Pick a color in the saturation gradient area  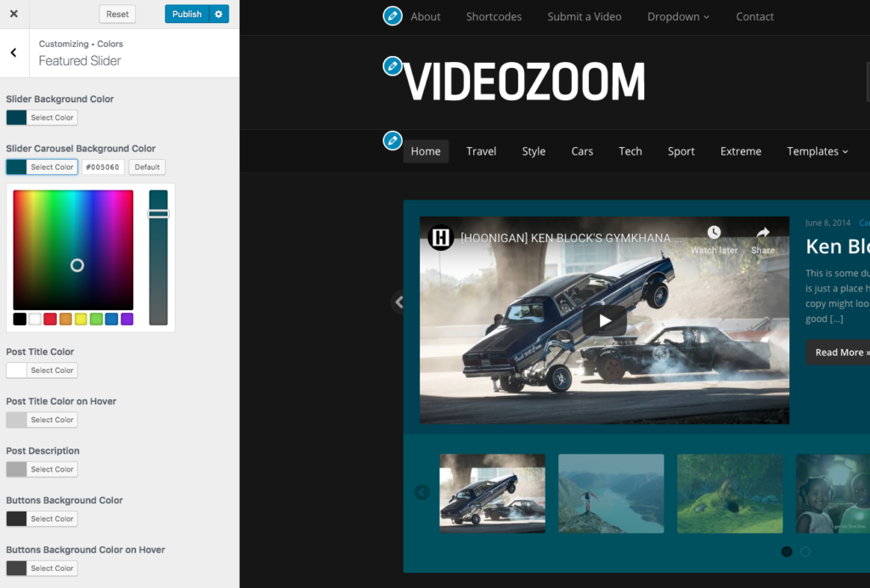(x=73, y=250)
